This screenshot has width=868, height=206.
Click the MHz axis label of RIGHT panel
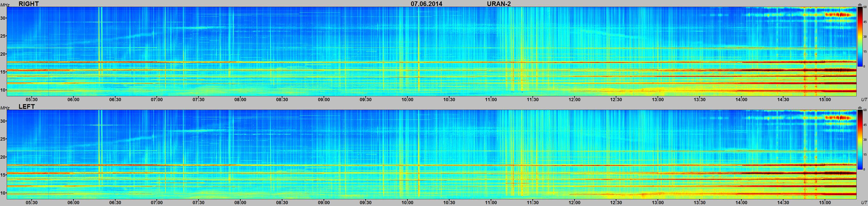pyautogui.click(x=5, y=5)
